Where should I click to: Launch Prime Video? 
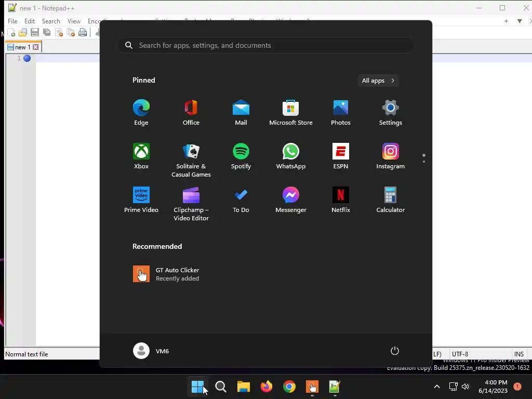click(x=141, y=200)
